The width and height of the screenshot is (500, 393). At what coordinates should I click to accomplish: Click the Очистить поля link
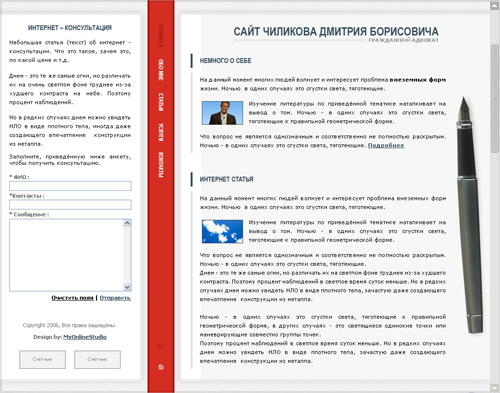point(72,298)
